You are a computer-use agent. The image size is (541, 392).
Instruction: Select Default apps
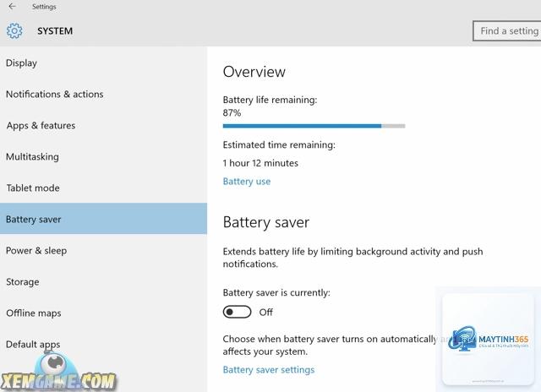tap(103, 344)
